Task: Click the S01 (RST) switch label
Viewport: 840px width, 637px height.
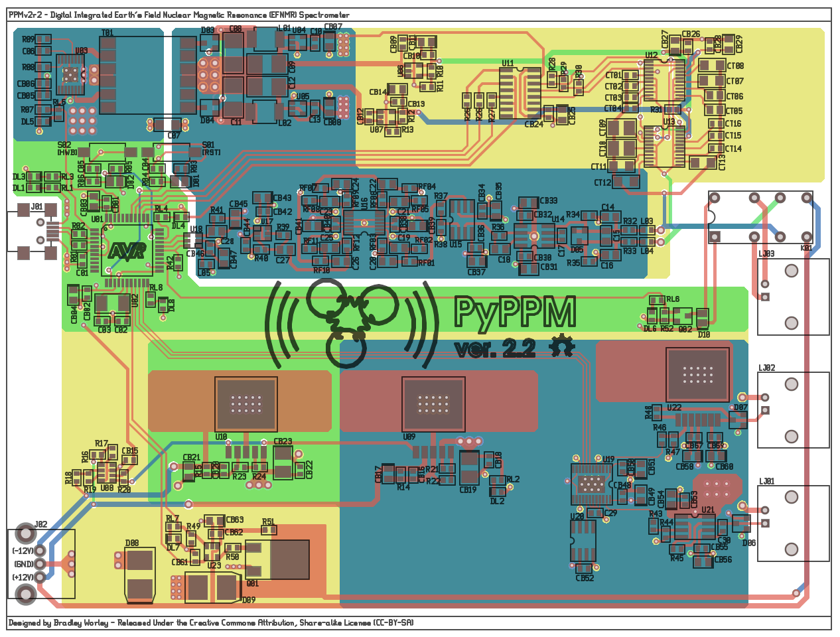Action: coord(211,149)
